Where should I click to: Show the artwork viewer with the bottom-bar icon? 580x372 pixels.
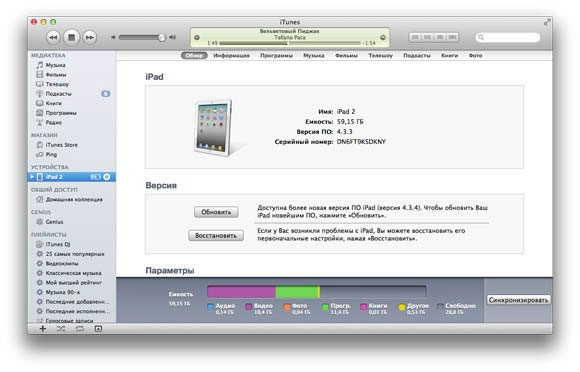pos(98,329)
